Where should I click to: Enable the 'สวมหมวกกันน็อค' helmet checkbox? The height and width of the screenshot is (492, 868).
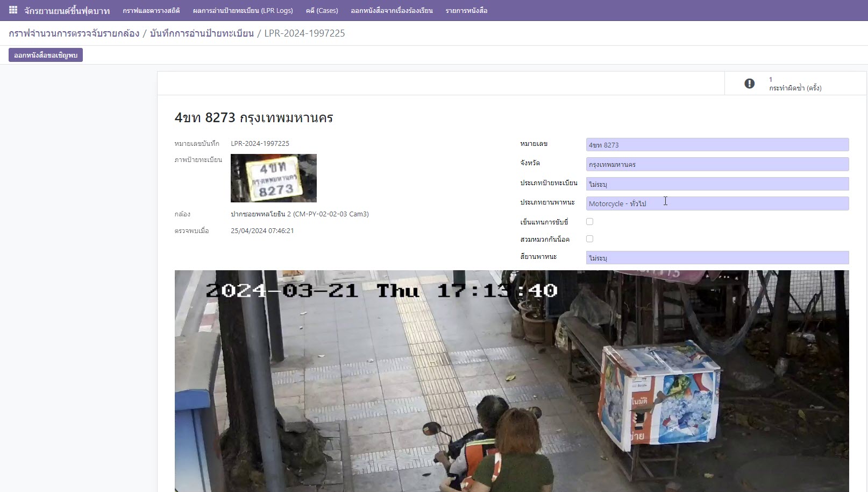[589, 239]
